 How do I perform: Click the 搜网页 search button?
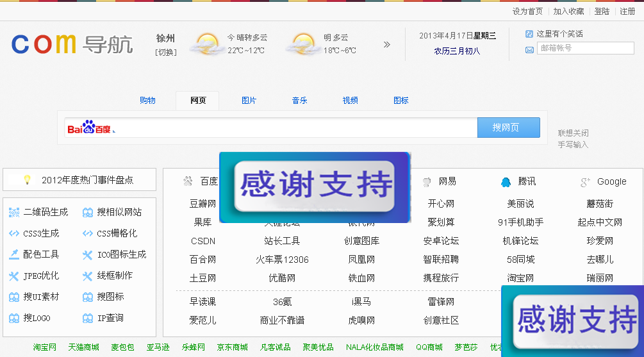508,128
